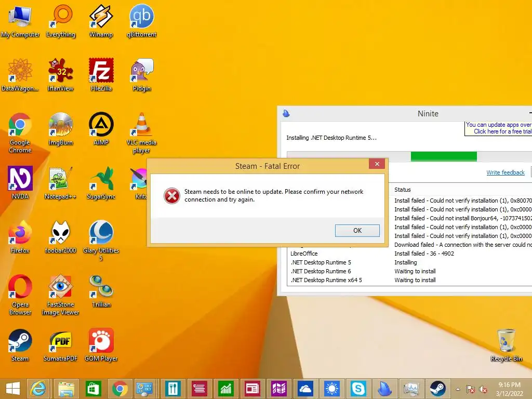532x399 pixels.
Task: Open Skype from the taskbar
Action: 358,389
